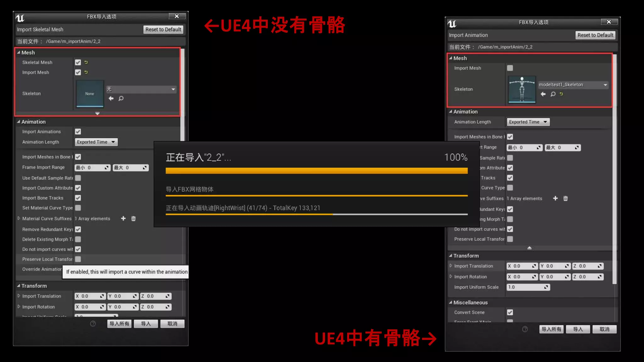Click 导入所有 button in left dialog

click(119, 324)
